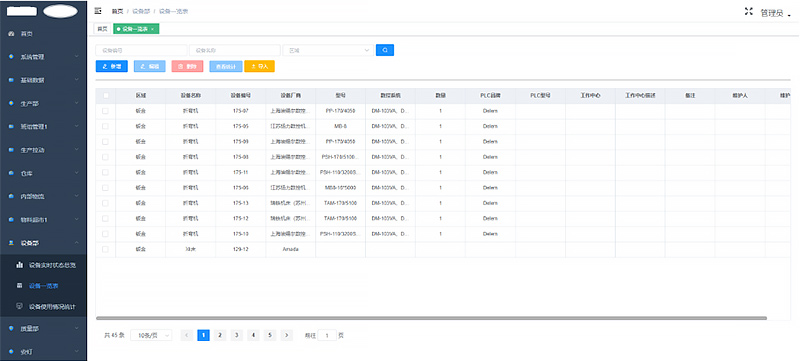Click the blue search magnifier button
The image size is (800, 362).
coord(385,50)
